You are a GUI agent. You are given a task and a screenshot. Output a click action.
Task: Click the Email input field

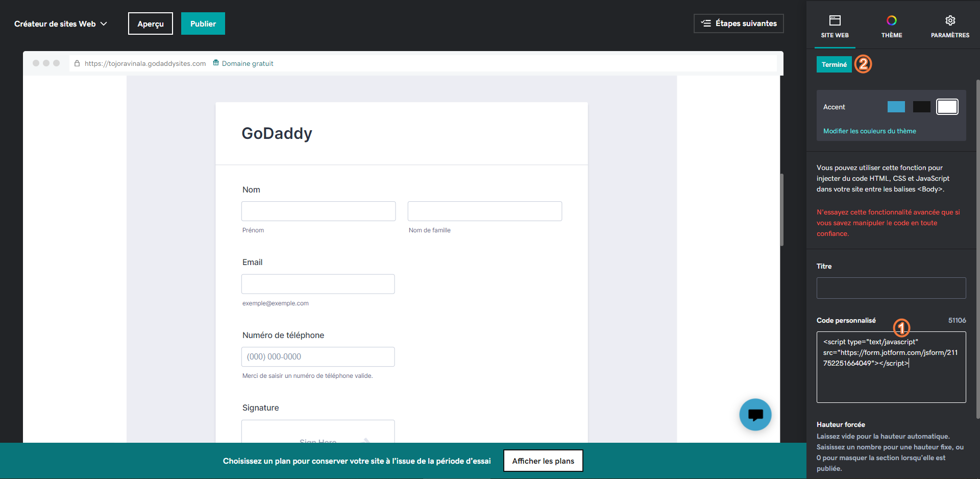pos(318,284)
